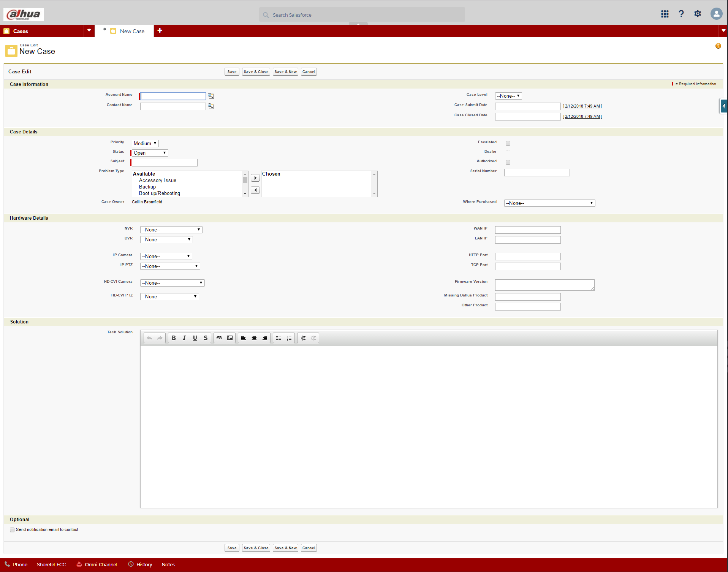
Task: Expand the Where Purchased dropdown
Action: coord(549,203)
